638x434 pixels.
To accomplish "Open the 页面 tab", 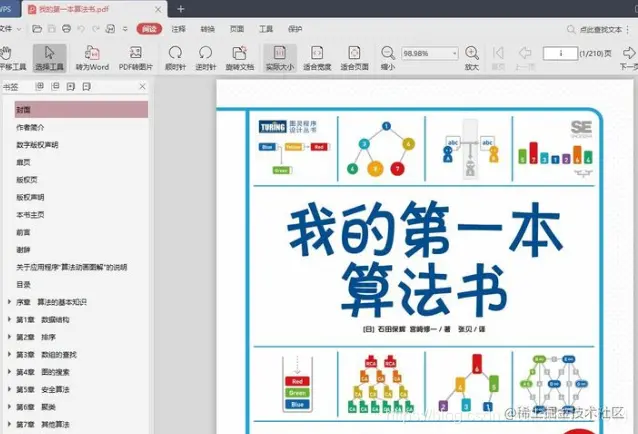I will [x=237, y=29].
